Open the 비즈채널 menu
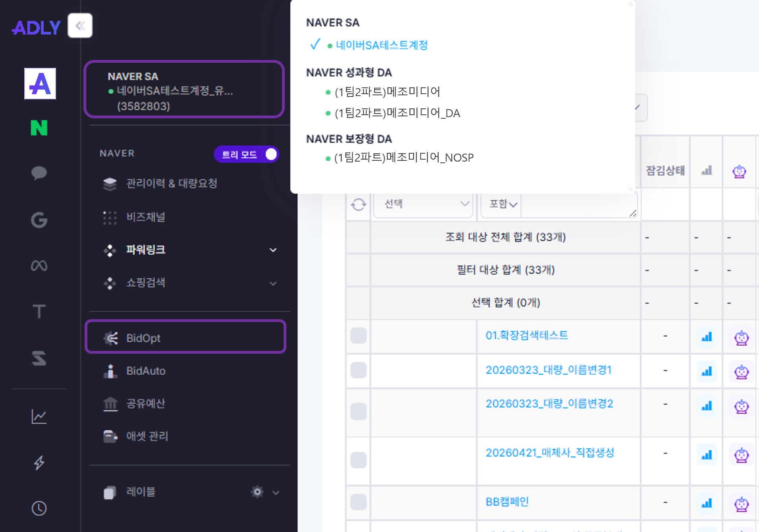Image resolution: width=759 pixels, height=532 pixels. (146, 217)
